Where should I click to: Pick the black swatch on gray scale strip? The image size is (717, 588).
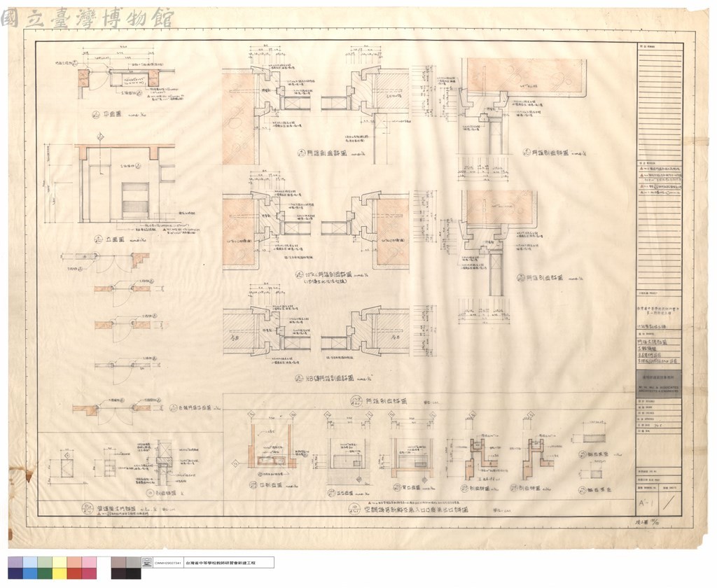click(134, 573)
